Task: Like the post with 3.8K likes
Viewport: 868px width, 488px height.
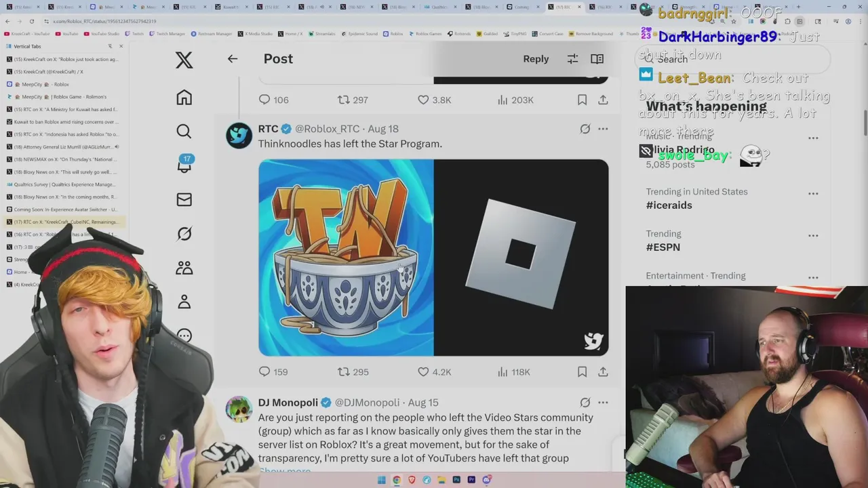Action: 434,100
